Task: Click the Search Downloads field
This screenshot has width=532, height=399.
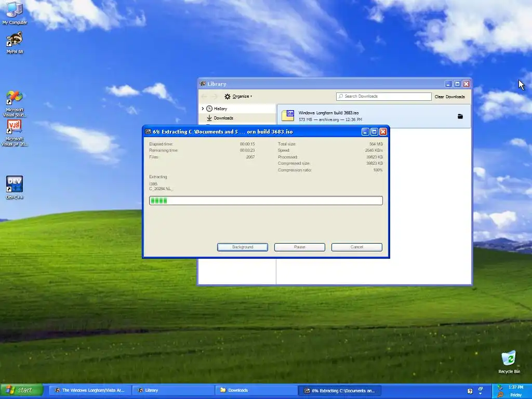Action: (384, 96)
